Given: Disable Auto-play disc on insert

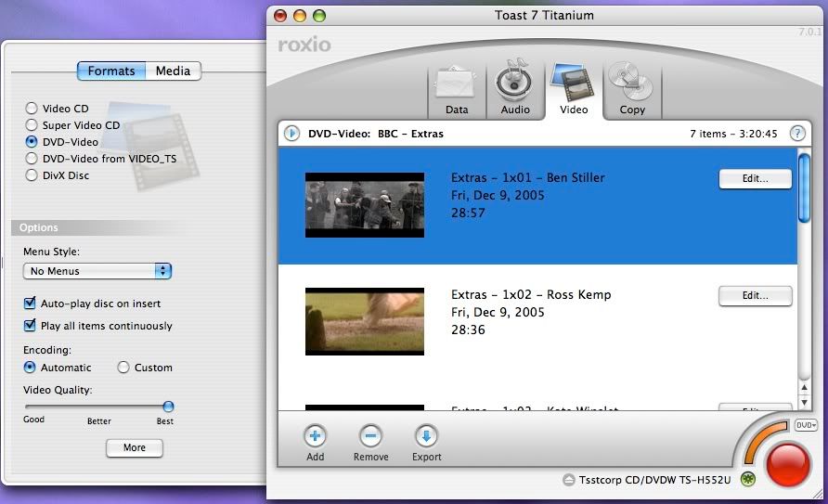Looking at the screenshot, I should click(x=30, y=304).
